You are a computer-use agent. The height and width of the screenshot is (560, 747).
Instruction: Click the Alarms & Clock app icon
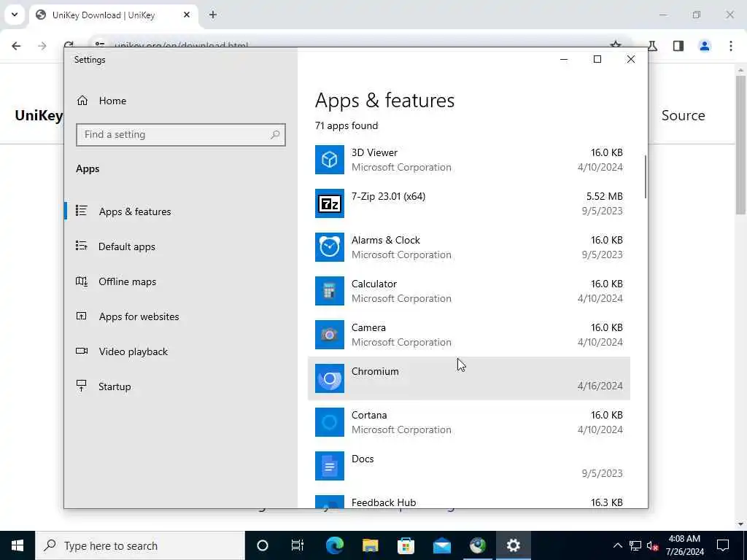pyautogui.click(x=329, y=247)
